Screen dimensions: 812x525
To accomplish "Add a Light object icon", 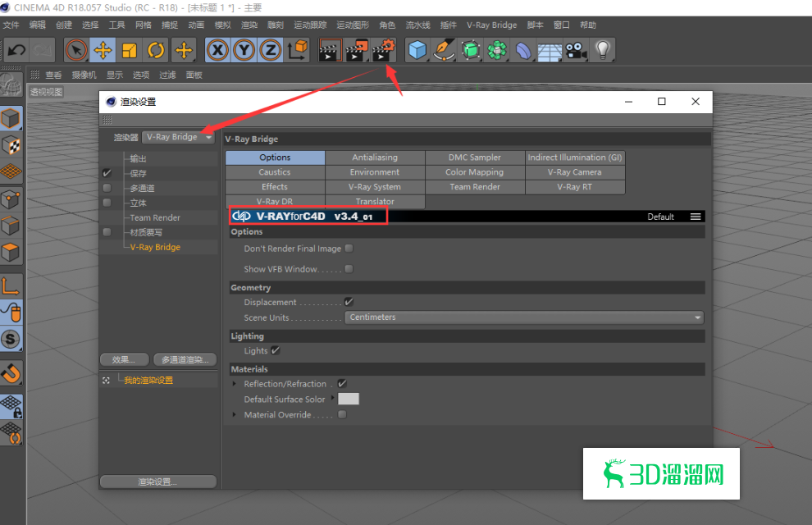I will (x=603, y=51).
